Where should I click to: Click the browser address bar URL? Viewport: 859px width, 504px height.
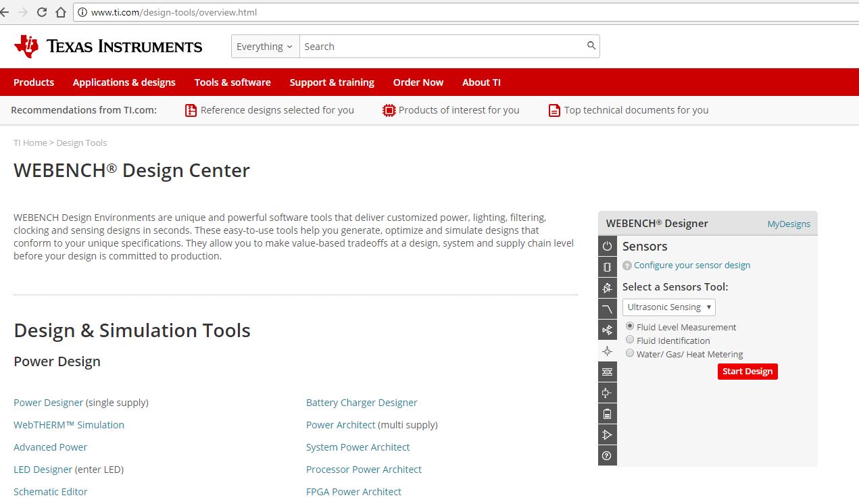174,12
